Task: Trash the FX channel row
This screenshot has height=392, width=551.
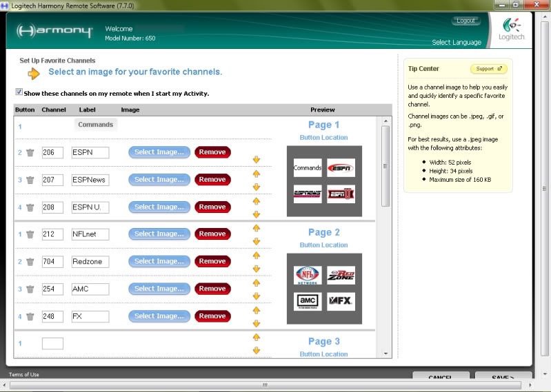Action: click(30, 316)
